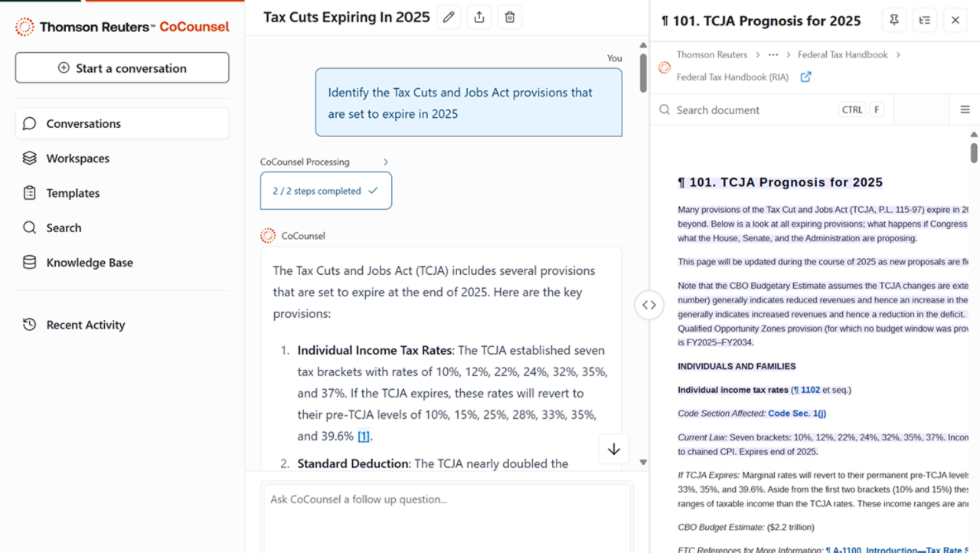Open the 2 / 2 steps completed box
The height and width of the screenshot is (553, 980).
click(326, 191)
